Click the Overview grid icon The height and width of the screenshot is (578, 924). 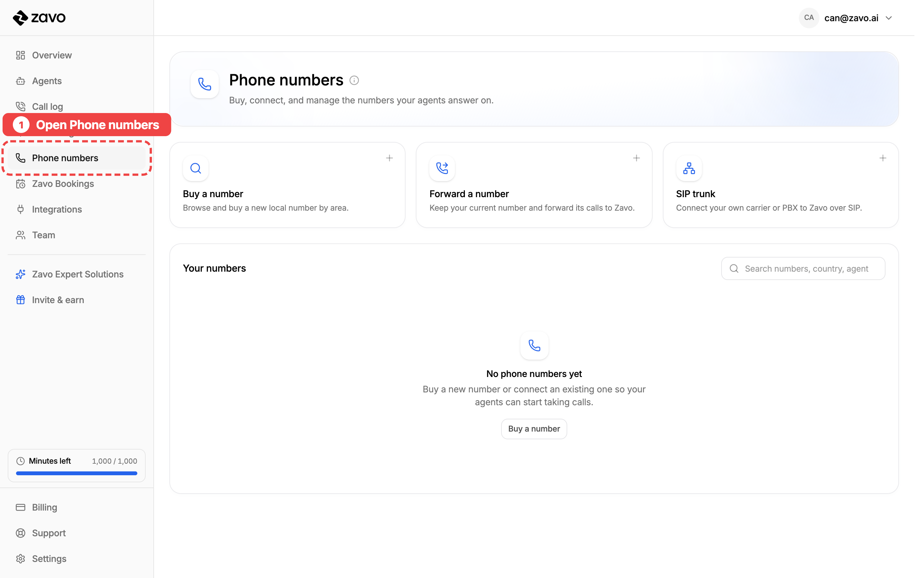point(21,55)
